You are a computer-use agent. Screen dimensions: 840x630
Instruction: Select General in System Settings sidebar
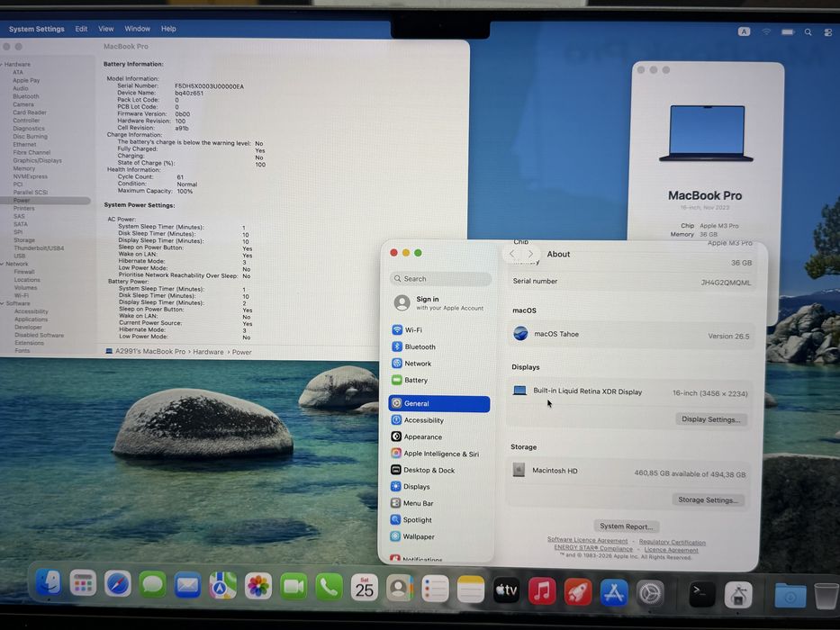pos(439,403)
